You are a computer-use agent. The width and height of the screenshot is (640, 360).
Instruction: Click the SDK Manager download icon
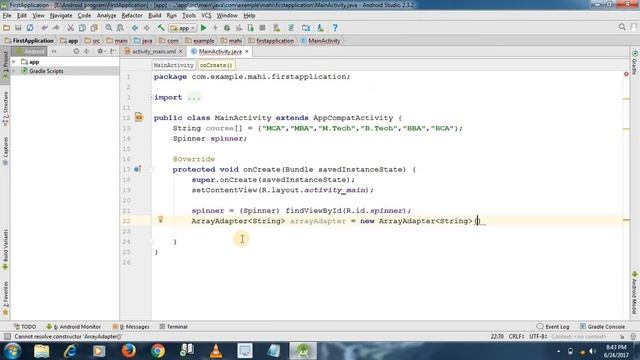click(x=320, y=28)
